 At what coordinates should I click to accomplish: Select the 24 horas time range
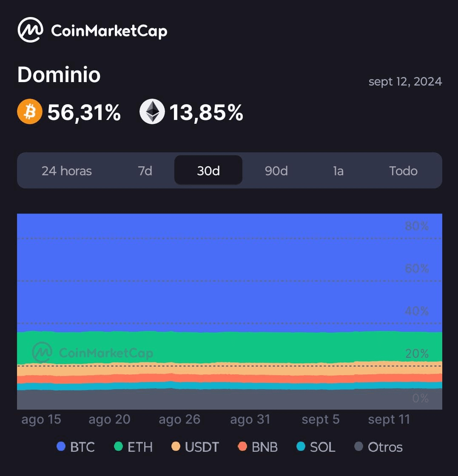pyautogui.click(x=67, y=171)
